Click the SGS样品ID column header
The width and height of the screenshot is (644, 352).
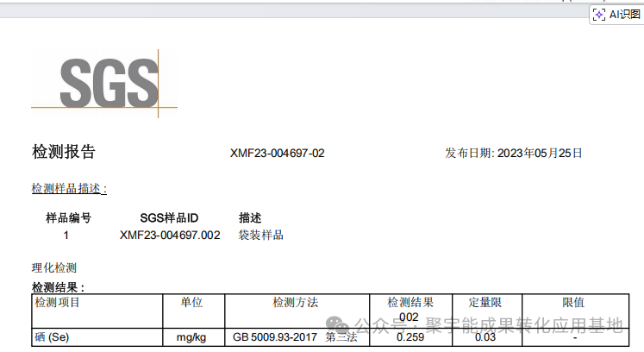coord(169,218)
